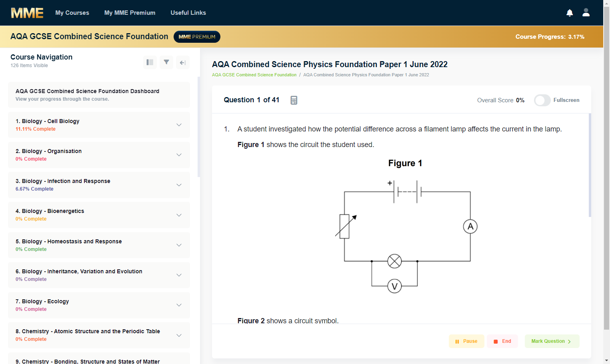
Task: Collapse the Course Navigation sidebar
Action: tap(183, 62)
